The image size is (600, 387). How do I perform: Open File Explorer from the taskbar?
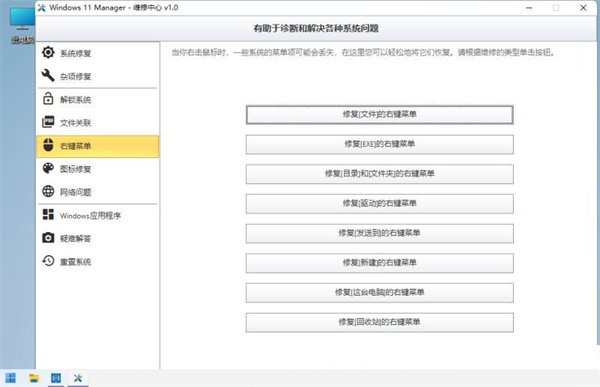point(34,378)
